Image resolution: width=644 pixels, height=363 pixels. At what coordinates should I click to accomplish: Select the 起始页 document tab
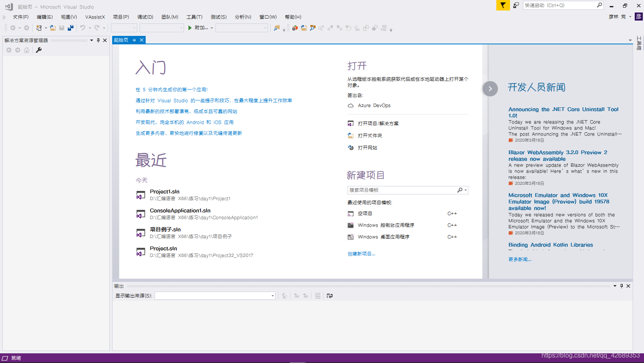(121, 40)
